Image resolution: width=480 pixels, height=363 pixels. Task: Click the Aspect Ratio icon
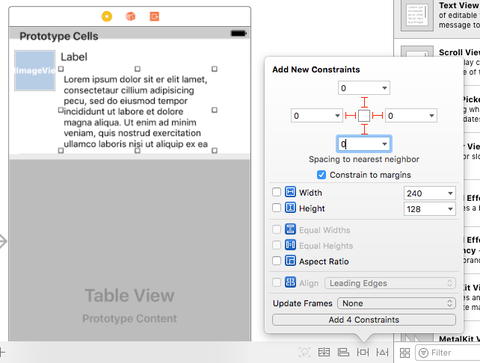[290, 260]
